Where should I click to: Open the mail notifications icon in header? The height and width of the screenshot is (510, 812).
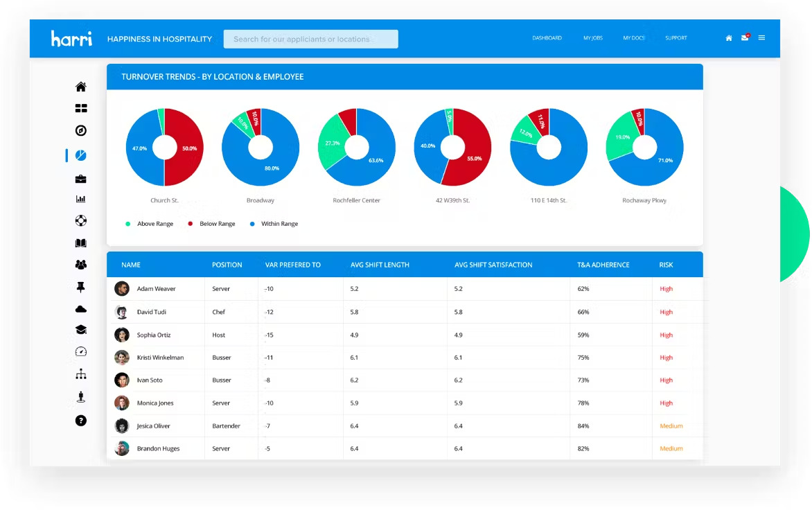(745, 37)
